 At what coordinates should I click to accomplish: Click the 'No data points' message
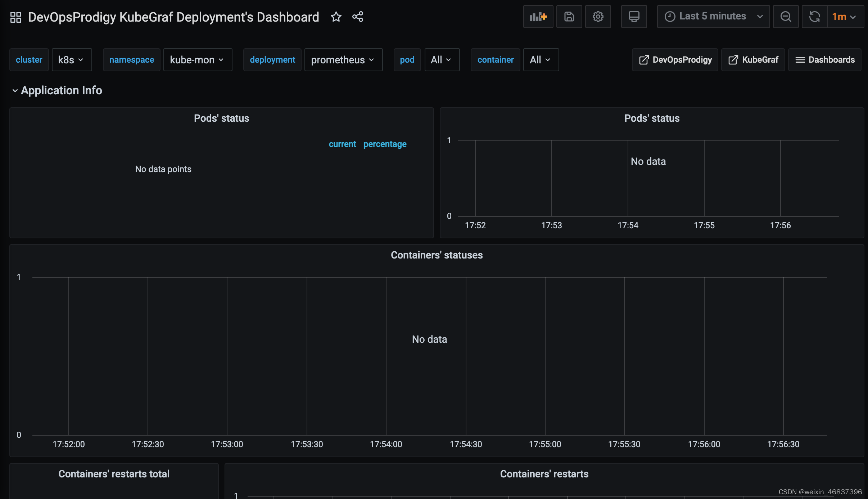[163, 169]
